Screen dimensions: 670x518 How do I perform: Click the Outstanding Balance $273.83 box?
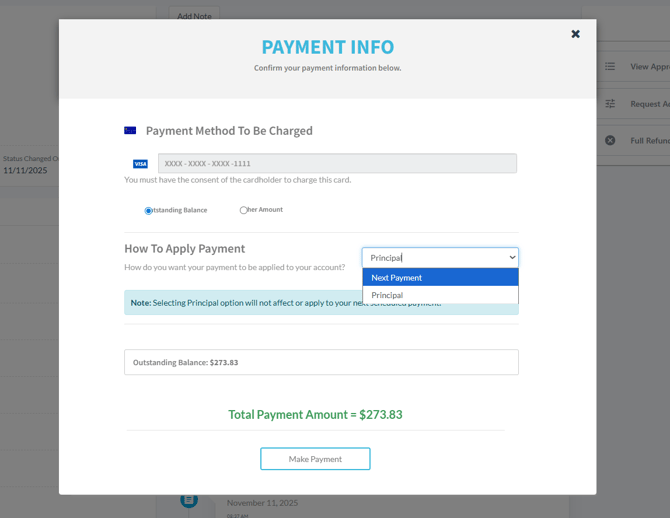(x=321, y=362)
